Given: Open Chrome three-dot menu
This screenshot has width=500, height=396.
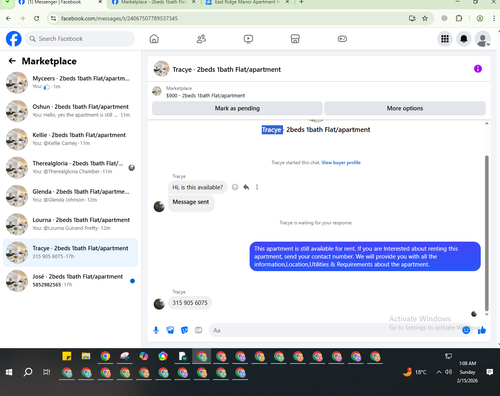Looking at the screenshot, I should (x=494, y=18).
